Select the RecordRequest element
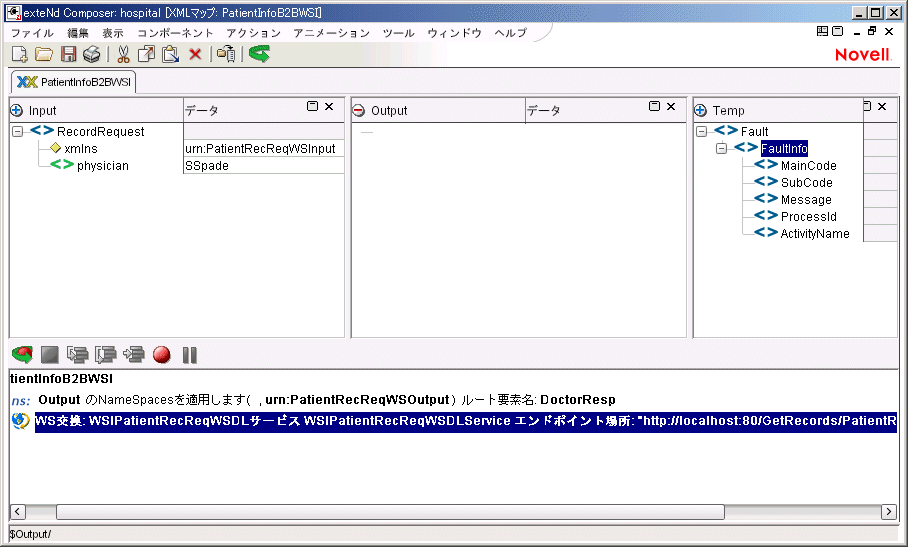Image resolution: width=908 pixels, height=547 pixels. (100, 132)
